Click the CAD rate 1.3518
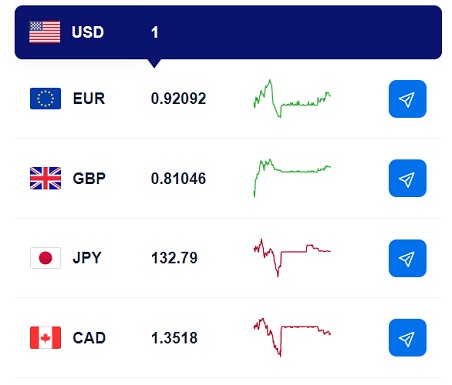Viewport: 452px width, 385px height. click(174, 338)
